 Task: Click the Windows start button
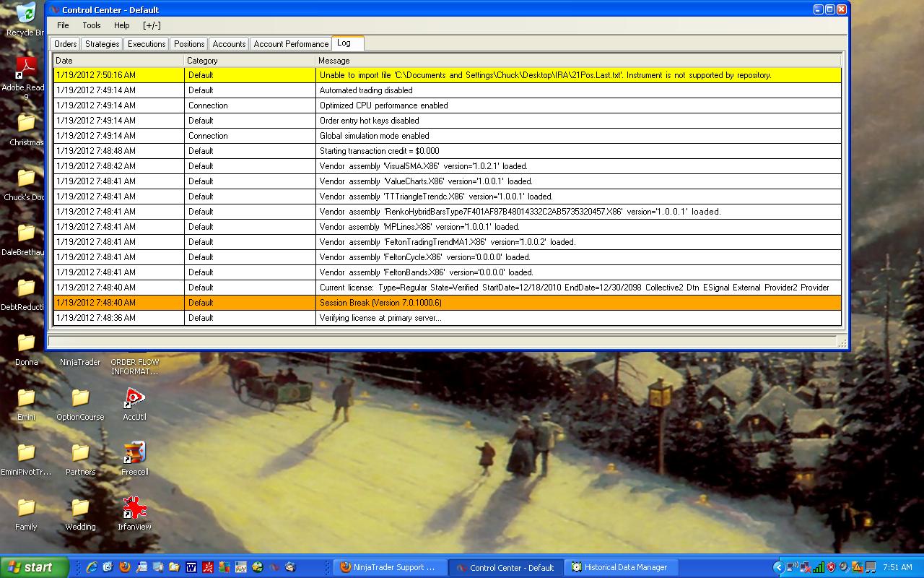34,567
